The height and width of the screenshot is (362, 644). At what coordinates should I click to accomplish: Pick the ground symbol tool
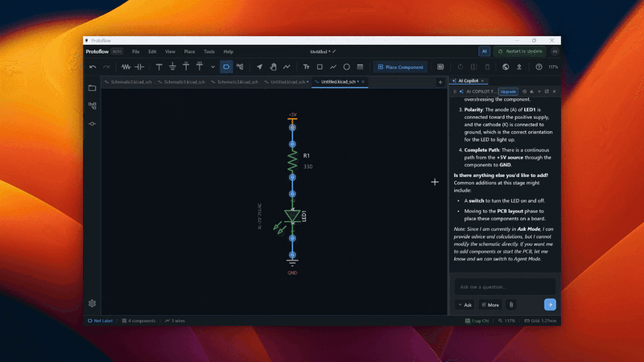coord(172,67)
